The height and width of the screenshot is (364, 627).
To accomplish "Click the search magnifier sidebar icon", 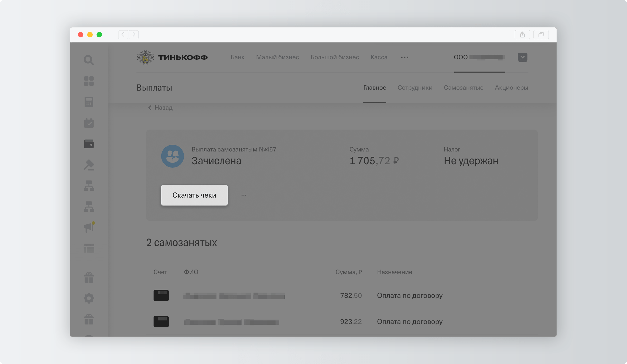I will [x=89, y=60].
